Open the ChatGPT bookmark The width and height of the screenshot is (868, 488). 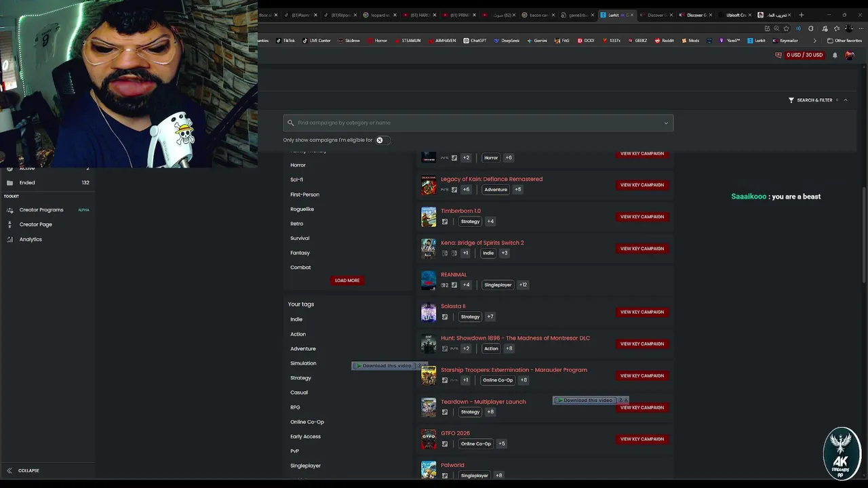(475, 41)
